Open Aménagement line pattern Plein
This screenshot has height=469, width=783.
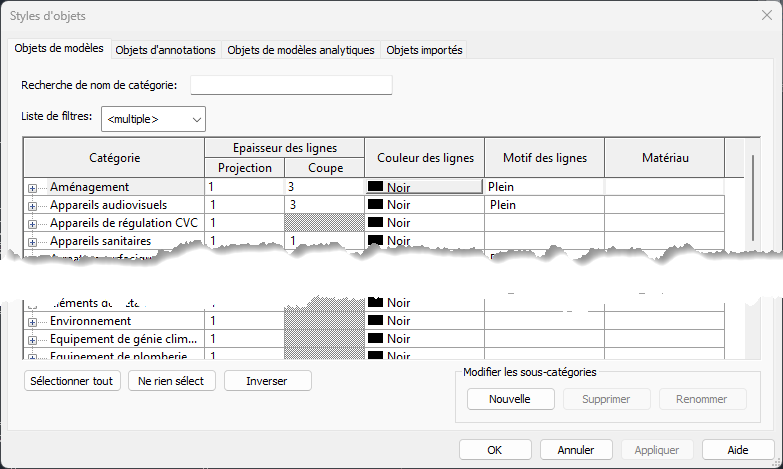click(544, 187)
